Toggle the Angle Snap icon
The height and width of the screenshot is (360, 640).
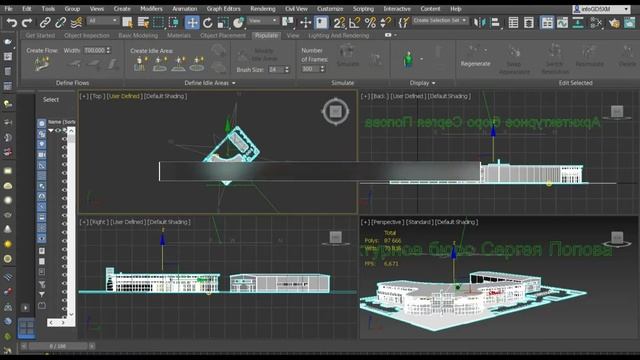354,22
